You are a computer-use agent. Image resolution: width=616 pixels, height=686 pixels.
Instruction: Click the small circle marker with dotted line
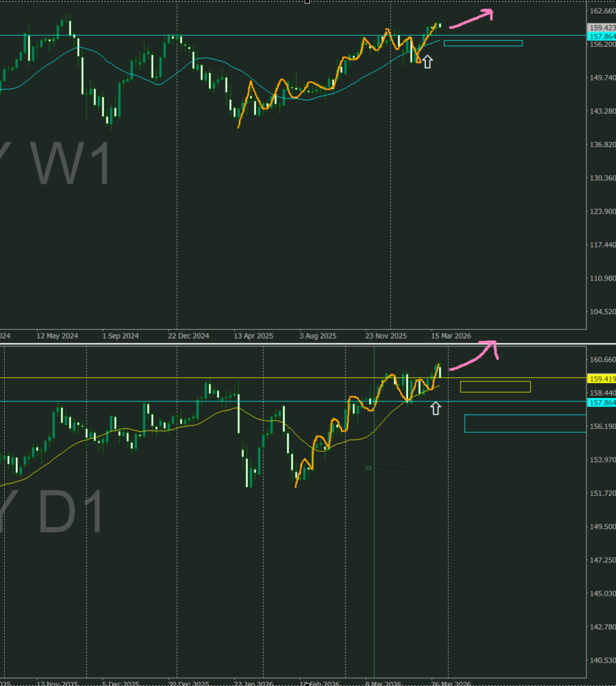tap(368, 468)
